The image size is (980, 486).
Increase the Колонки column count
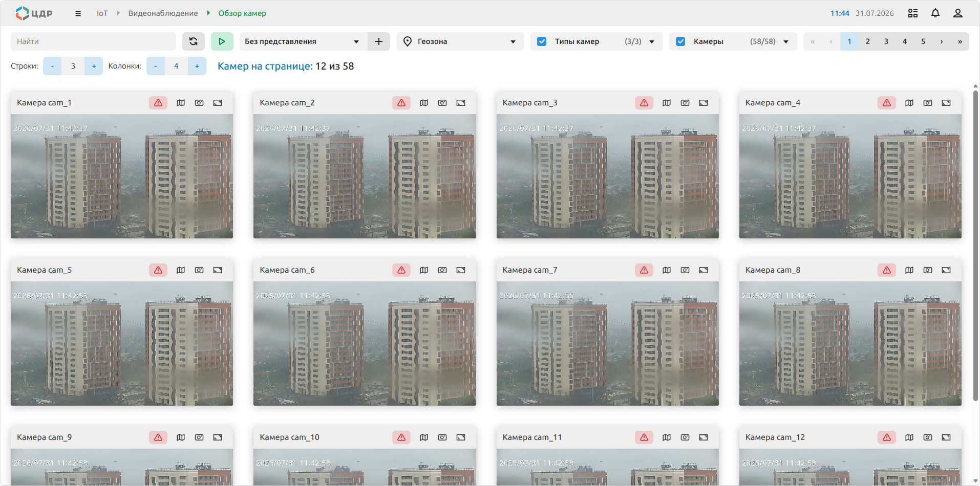pos(197,66)
